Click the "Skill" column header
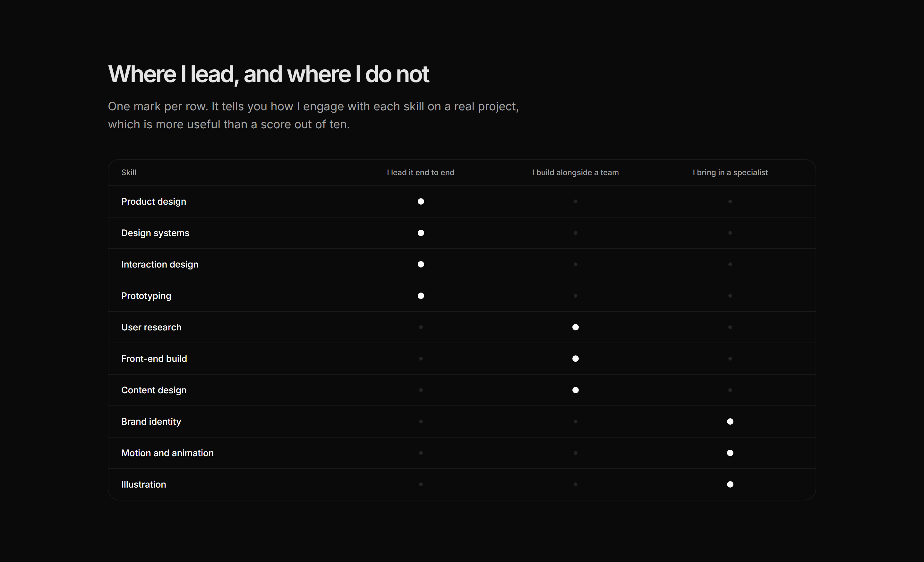The image size is (924, 562). 129,173
